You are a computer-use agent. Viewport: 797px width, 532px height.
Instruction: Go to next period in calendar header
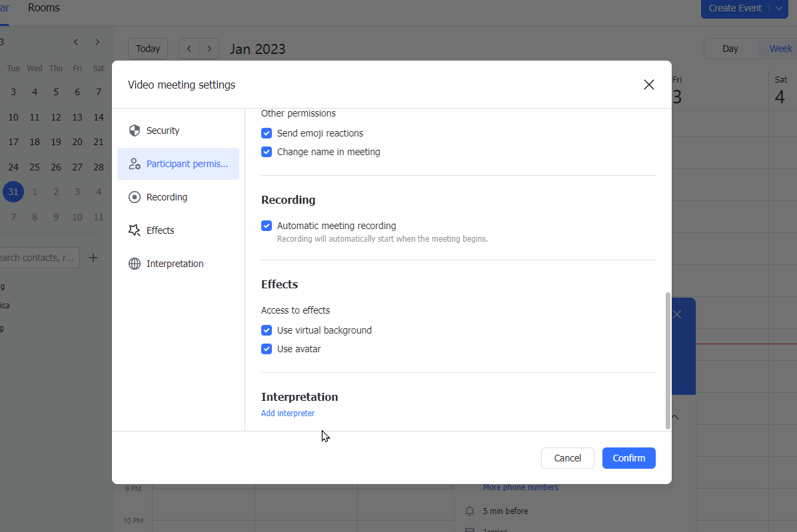coord(209,49)
